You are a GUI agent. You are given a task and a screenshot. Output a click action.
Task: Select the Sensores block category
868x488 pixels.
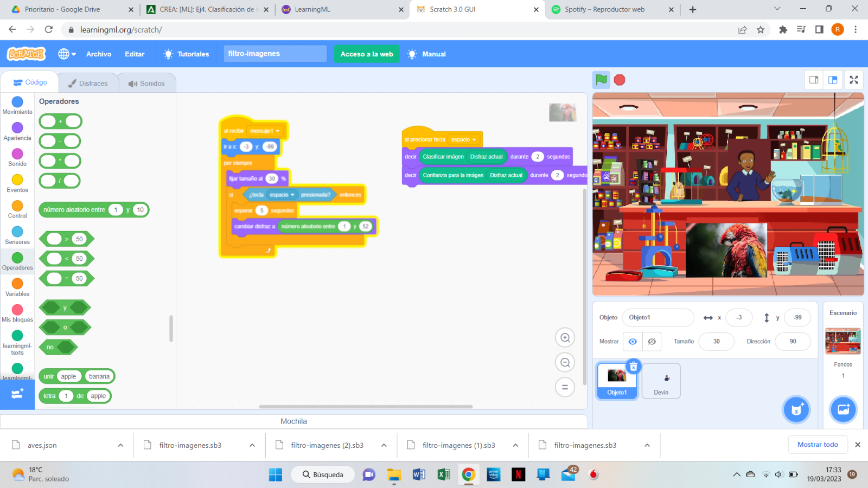[17, 235]
